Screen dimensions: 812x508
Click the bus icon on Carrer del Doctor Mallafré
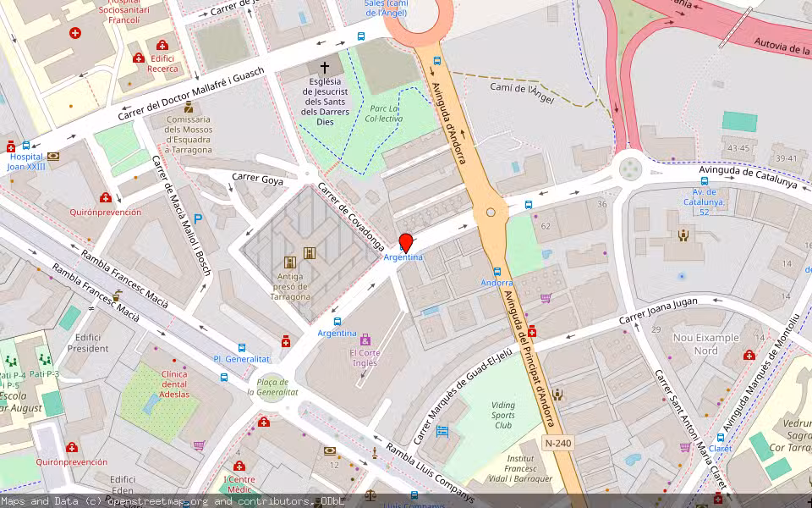[361, 36]
